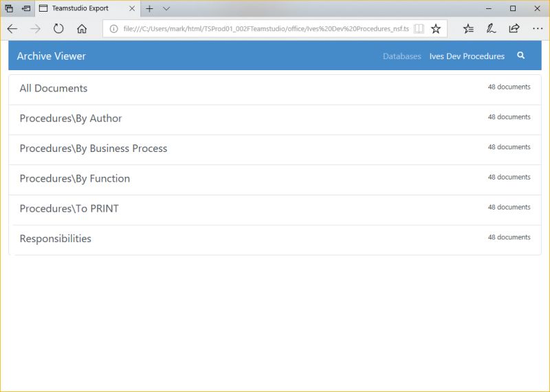The width and height of the screenshot is (550, 392).
Task: Click 48 documents count for Procedures\By Function
Action: click(x=509, y=177)
